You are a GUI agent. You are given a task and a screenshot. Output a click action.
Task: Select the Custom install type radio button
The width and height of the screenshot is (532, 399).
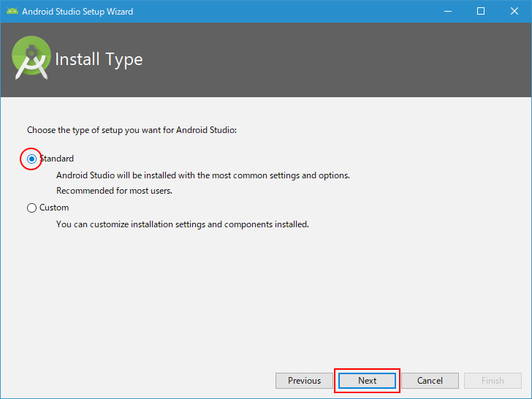click(31, 208)
